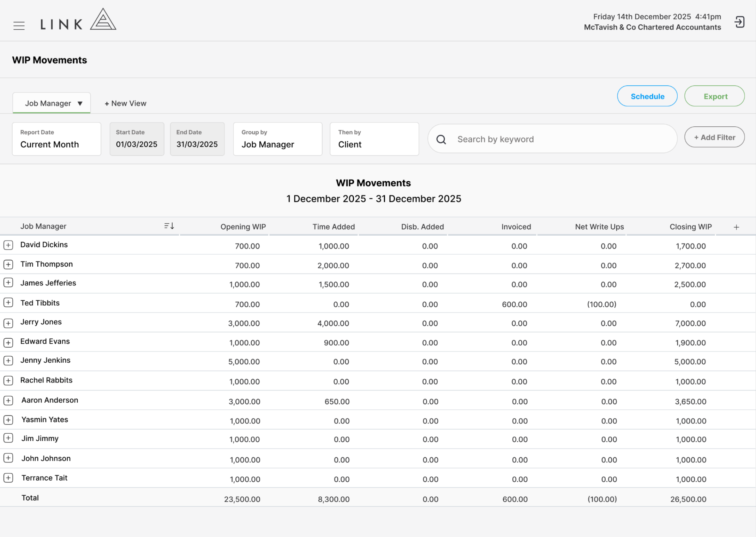This screenshot has height=537, width=756.
Task: Click the + Add Filter button
Action: coord(714,137)
